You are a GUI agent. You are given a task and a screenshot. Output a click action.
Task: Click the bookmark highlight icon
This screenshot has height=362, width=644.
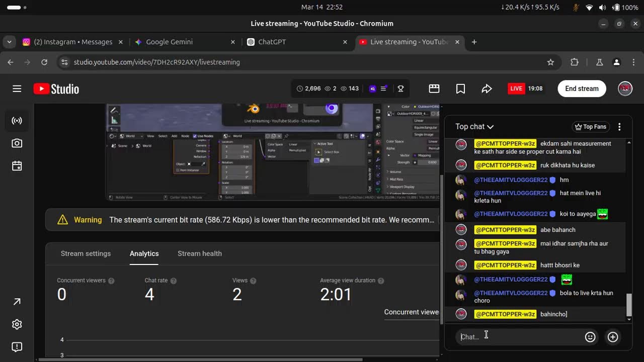(x=460, y=88)
